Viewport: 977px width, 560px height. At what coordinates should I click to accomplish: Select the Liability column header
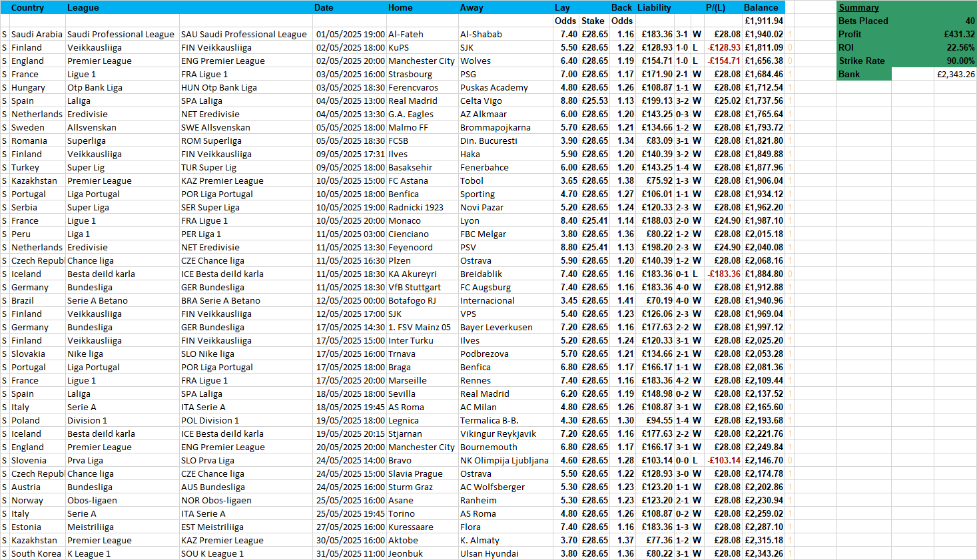coord(654,7)
